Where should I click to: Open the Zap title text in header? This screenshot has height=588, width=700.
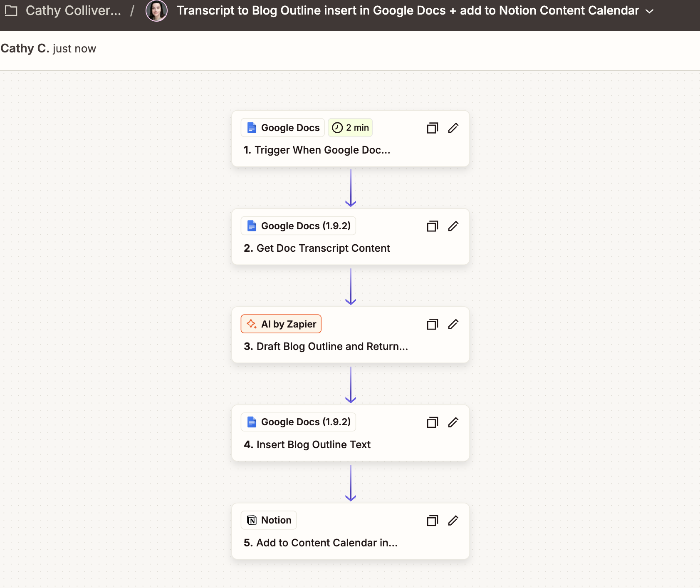[x=408, y=10]
